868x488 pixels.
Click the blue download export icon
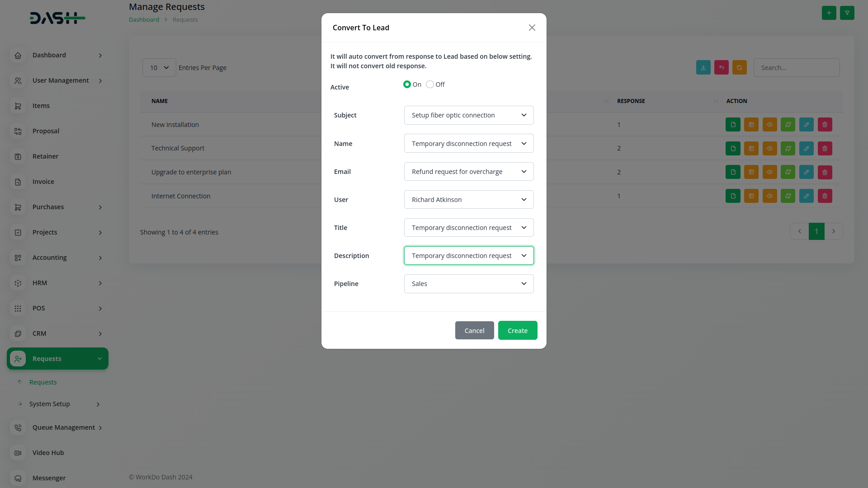point(703,68)
